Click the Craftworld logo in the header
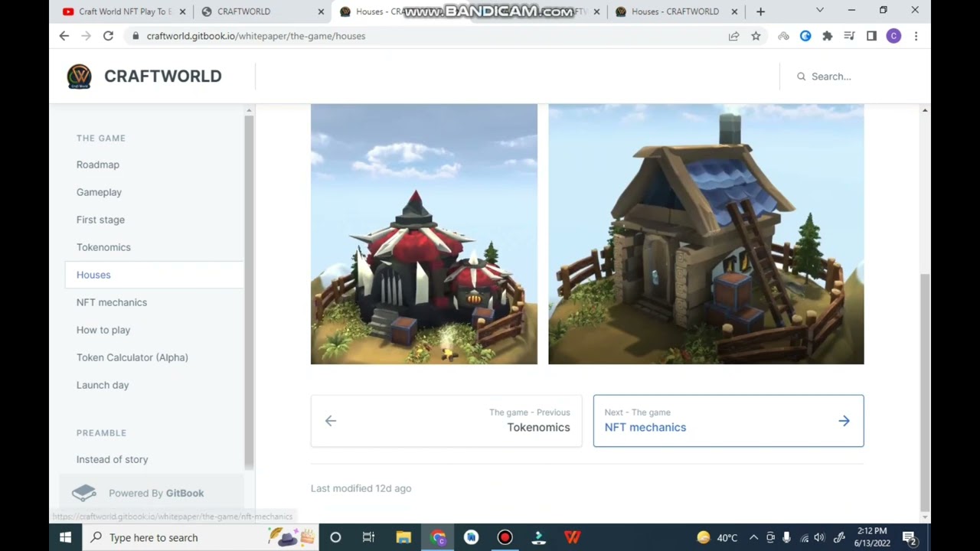This screenshot has width=980, height=551. [x=79, y=76]
